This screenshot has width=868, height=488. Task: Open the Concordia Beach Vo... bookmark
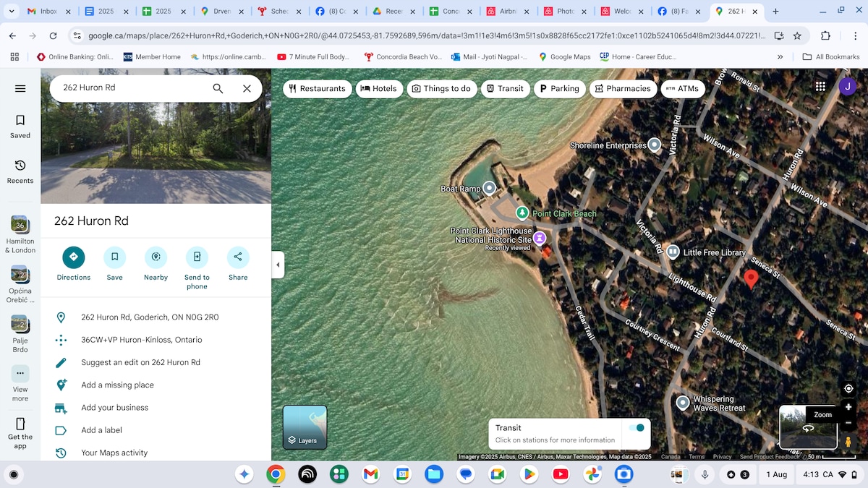coord(402,56)
